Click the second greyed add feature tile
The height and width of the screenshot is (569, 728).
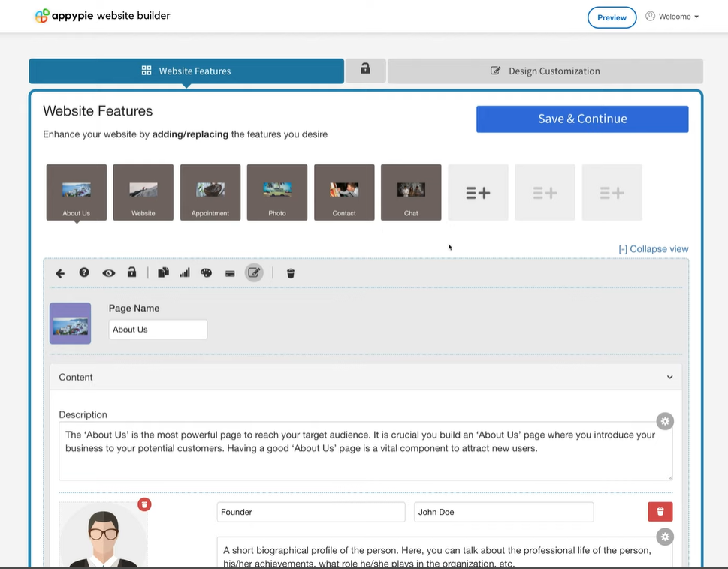click(545, 192)
